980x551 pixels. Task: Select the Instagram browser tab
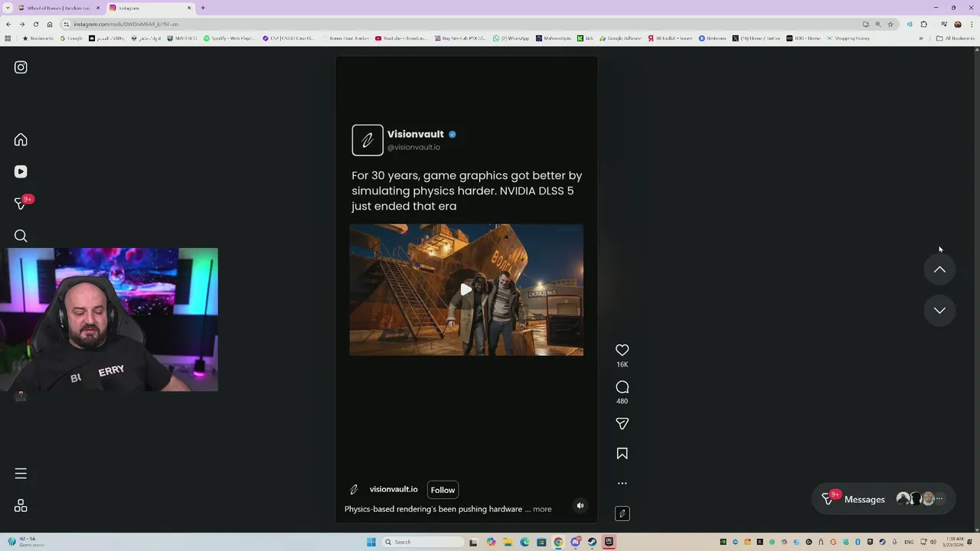click(149, 8)
